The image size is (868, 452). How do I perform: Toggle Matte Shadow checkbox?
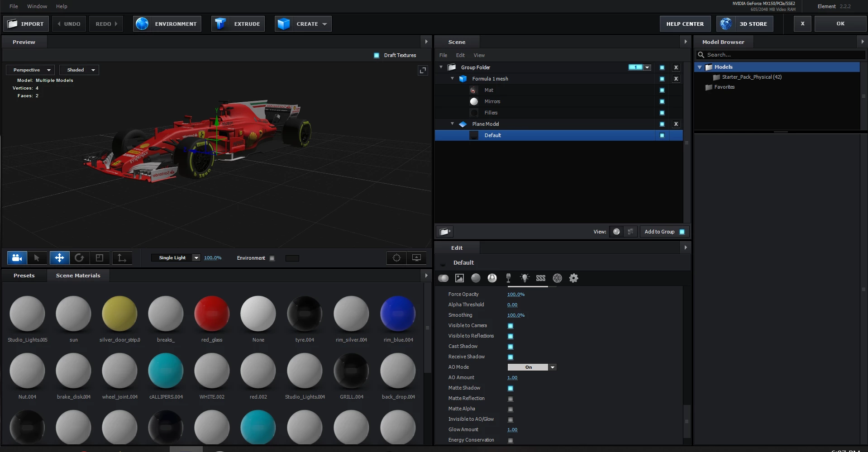[510, 388]
